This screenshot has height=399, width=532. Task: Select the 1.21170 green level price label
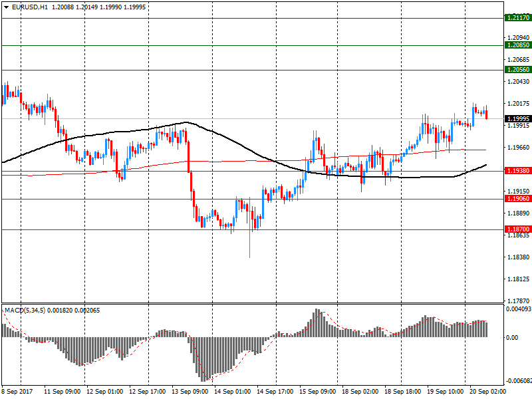click(518, 18)
